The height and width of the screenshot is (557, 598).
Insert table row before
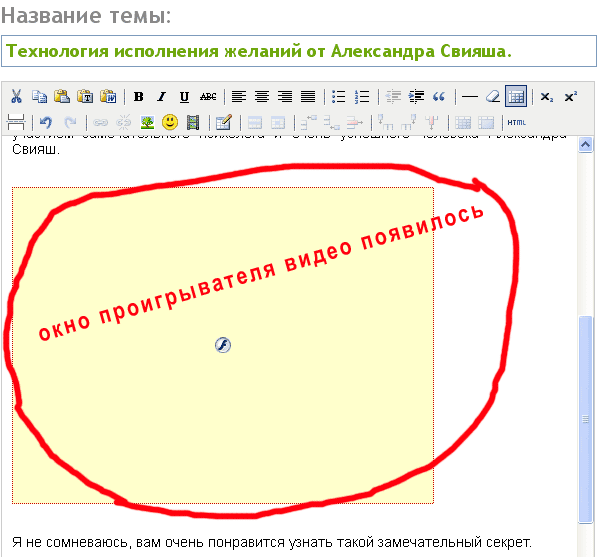click(x=309, y=122)
